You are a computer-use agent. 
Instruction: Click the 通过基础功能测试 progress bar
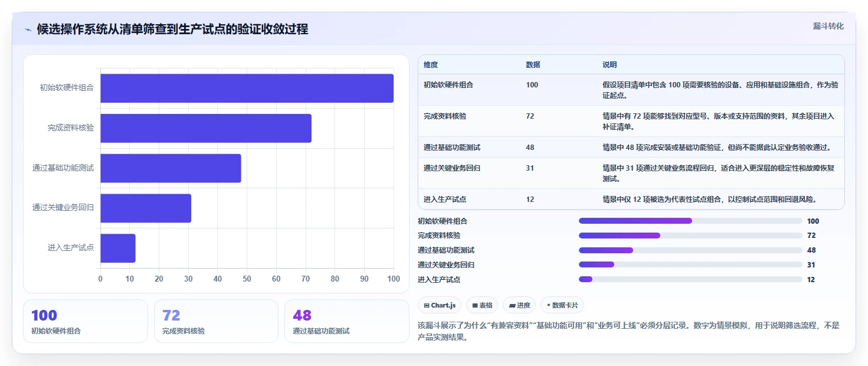(x=690, y=250)
